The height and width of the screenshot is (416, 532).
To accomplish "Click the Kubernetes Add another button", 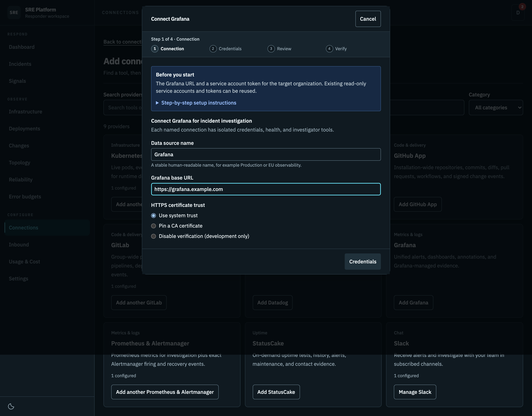I will click(127, 204).
